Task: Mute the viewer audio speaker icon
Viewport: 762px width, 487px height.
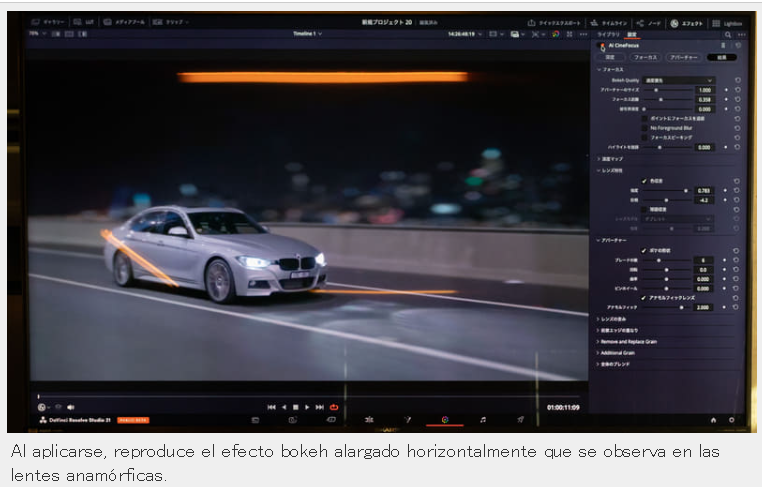Action: point(70,407)
